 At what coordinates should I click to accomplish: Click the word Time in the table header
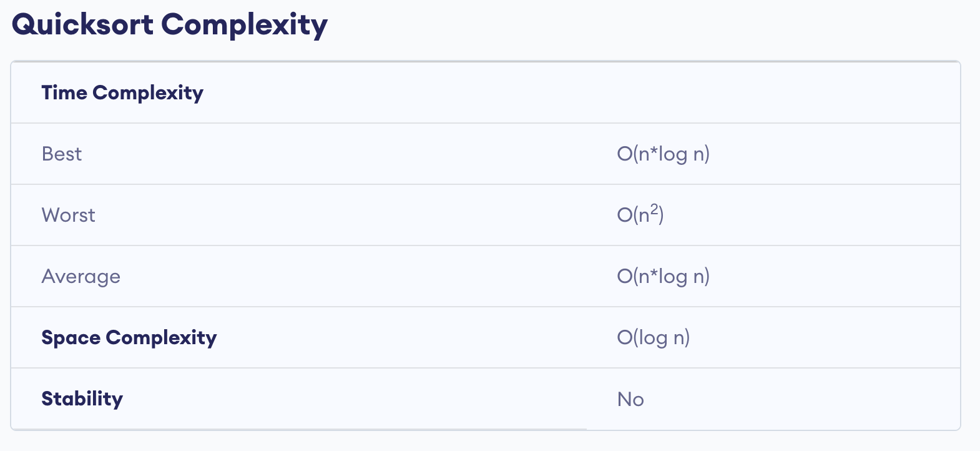coord(64,92)
